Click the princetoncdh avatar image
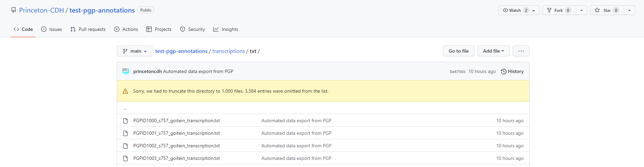The width and height of the screenshot is (644, 167). 126,71
